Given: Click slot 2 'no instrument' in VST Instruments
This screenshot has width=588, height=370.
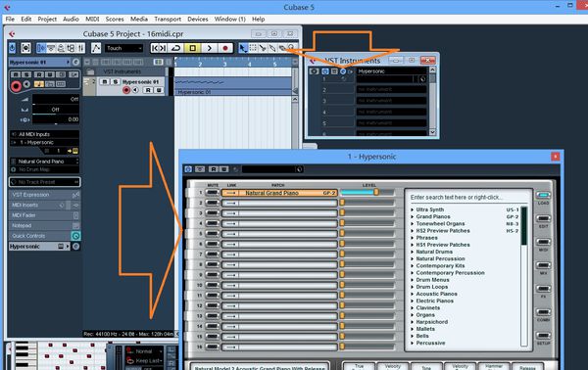Looking at the screenshot, I should point(391,89).
